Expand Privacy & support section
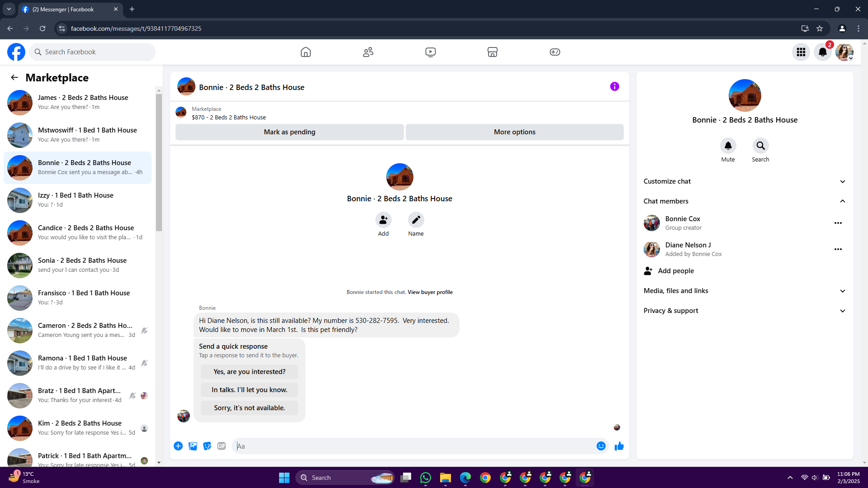 (x=745, y=311)
